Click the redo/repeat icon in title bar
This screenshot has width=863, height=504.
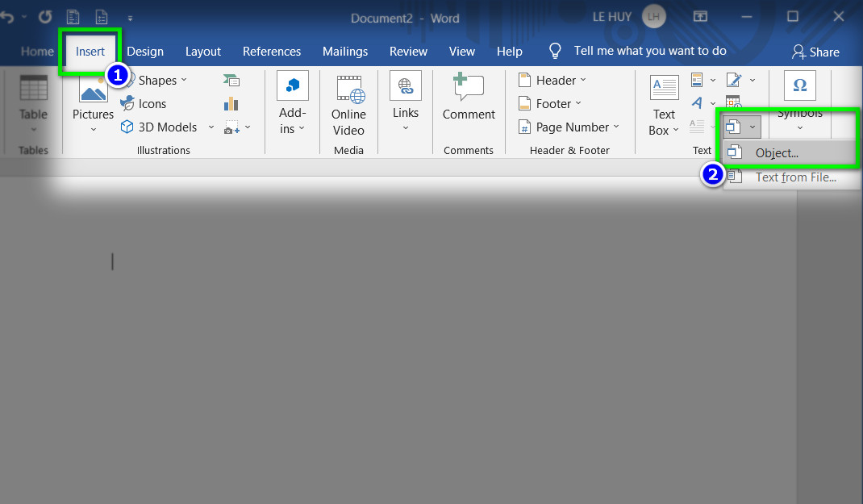click(x=45, y=17)
